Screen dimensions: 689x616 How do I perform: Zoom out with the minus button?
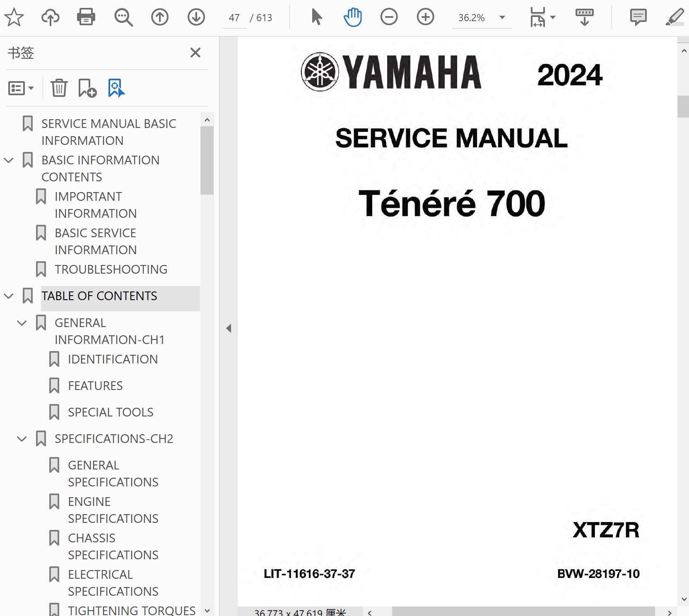pos(389,17)
